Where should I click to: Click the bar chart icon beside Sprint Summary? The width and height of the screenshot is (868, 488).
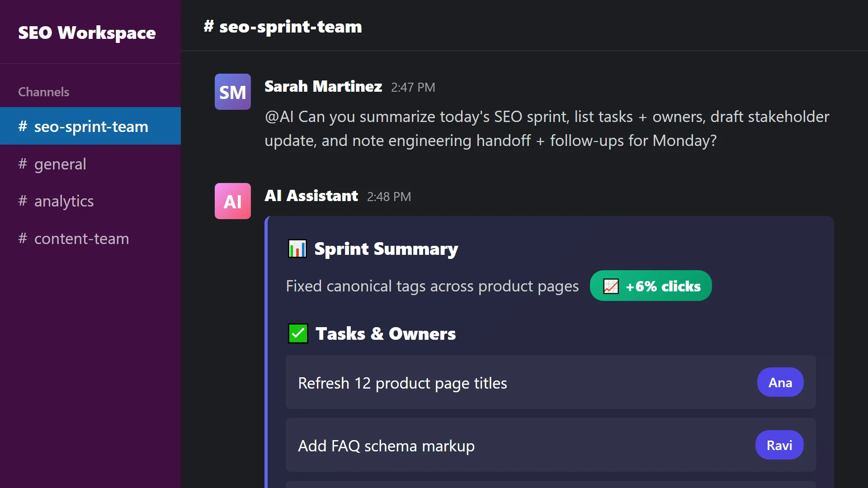[x=297, y=249]
